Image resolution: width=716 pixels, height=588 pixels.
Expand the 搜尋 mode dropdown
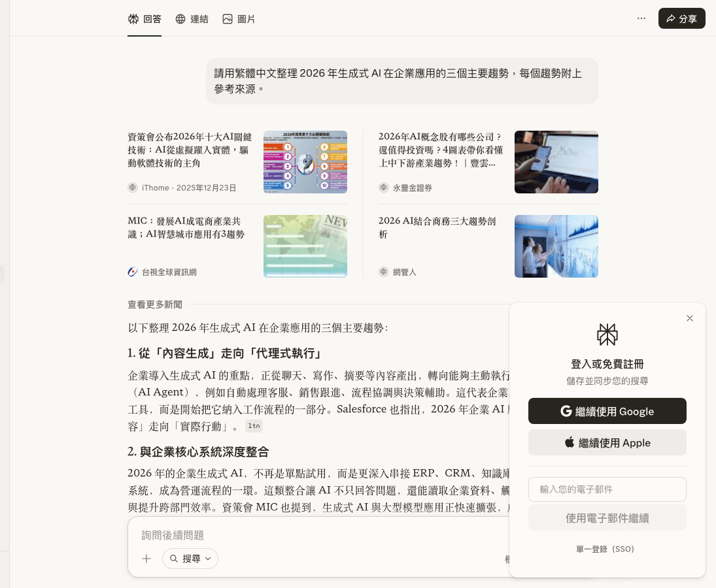pyautogui.click(x=190, y=559)
